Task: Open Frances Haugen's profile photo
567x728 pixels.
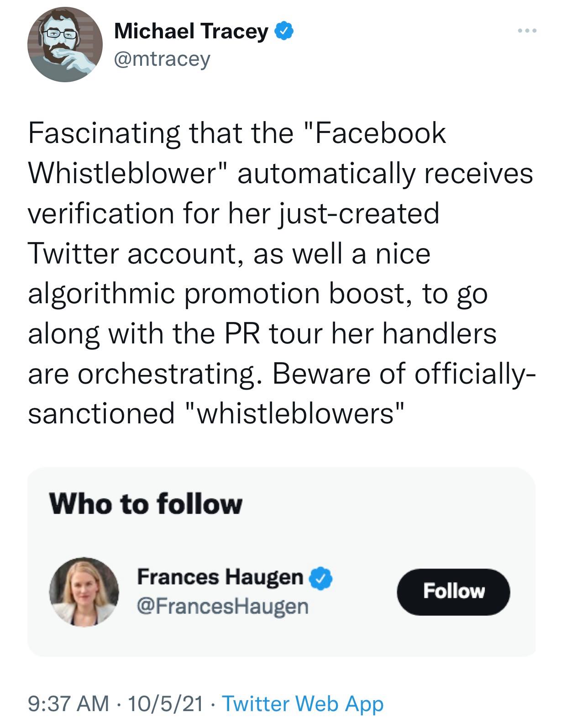Action: [84, 591]
